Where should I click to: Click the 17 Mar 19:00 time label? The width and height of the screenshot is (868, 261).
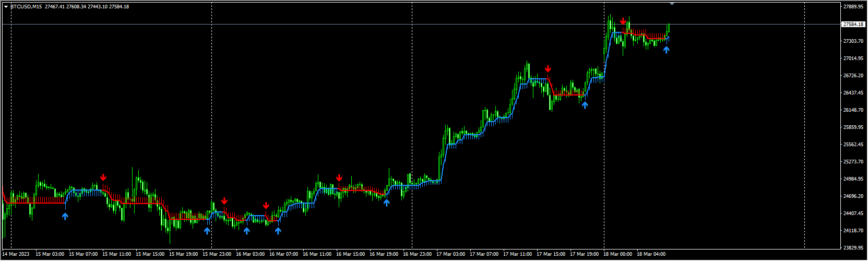coord(585,254)
